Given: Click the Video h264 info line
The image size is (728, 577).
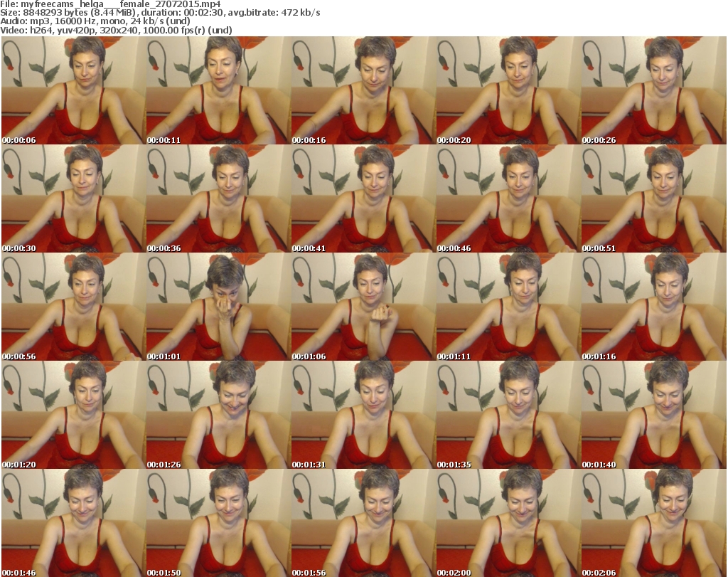Looking at the screenshot, I should click(x=116, y=30).
